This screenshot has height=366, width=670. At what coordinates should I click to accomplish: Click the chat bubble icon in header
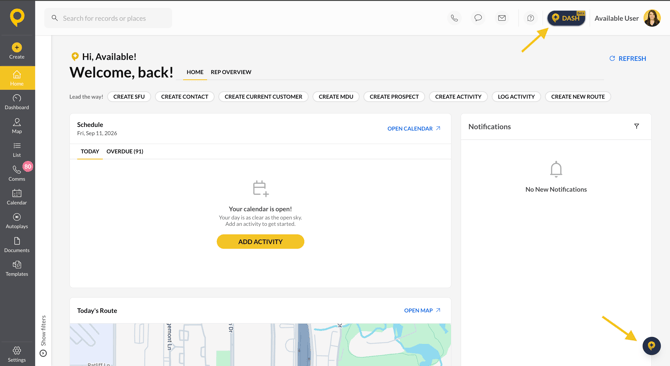[478, 18]
